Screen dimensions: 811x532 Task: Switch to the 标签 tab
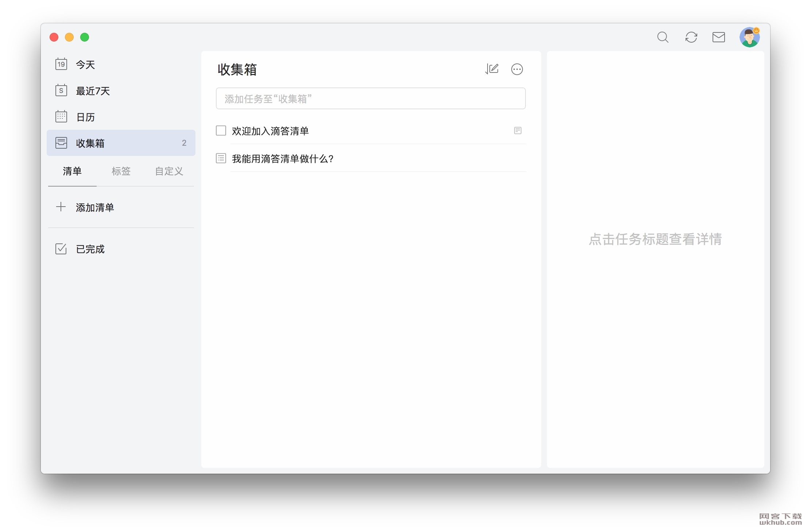point(121,171)
